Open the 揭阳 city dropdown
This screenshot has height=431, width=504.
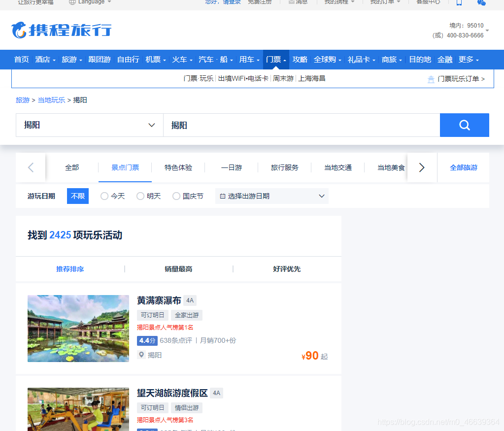click(90, 125)
